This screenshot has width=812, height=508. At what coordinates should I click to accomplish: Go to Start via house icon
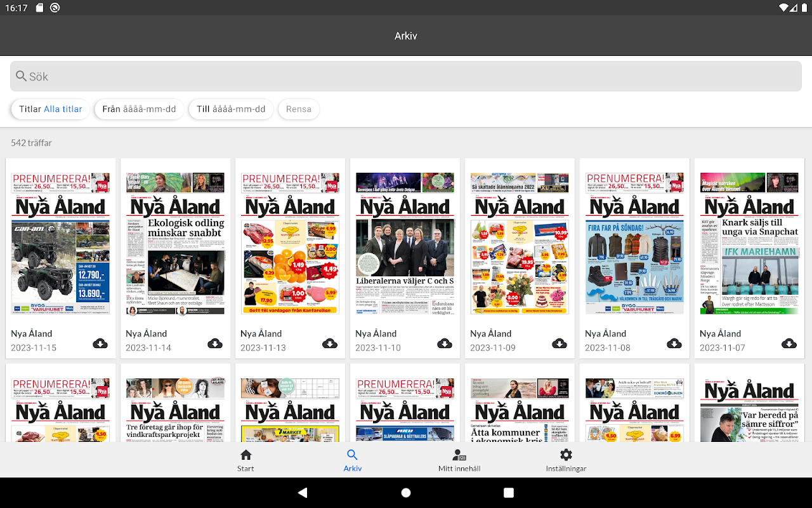point(246,455)
